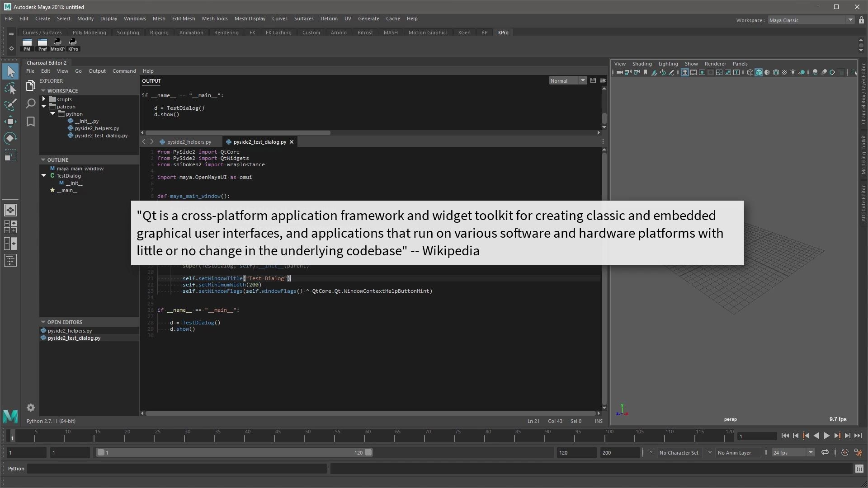
Task: Open the Charcoal Editor search icon
Action: coord(31,104)
